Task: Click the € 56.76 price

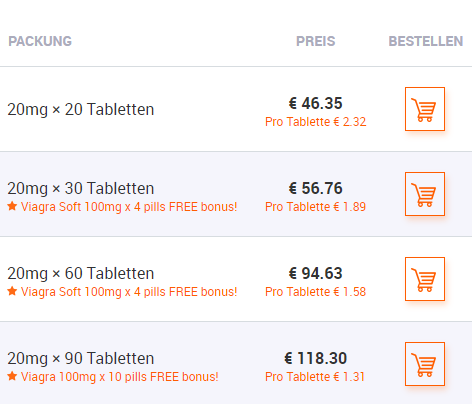Action: (x=315, y=188)
